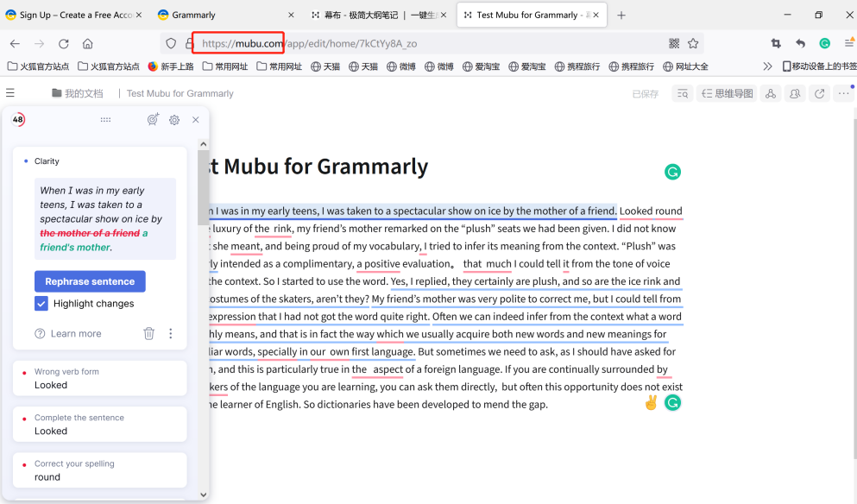This screenshot has width=857, height=504.
Task: Toggle the tracking protection shield
Action: coord(170,41)
